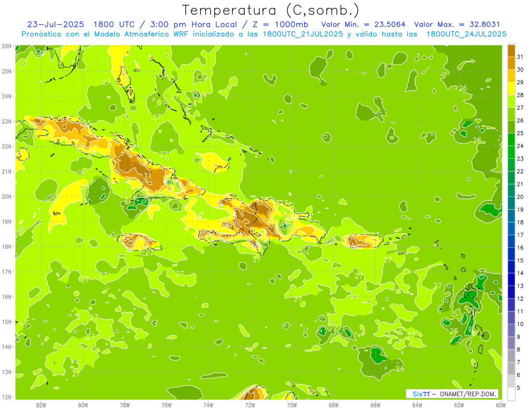Click the "76W" longitude label

[166, 404]
